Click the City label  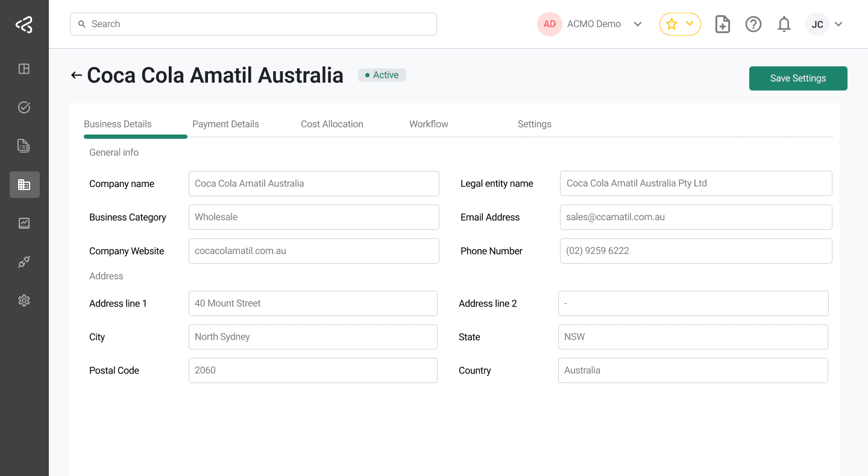97,337
